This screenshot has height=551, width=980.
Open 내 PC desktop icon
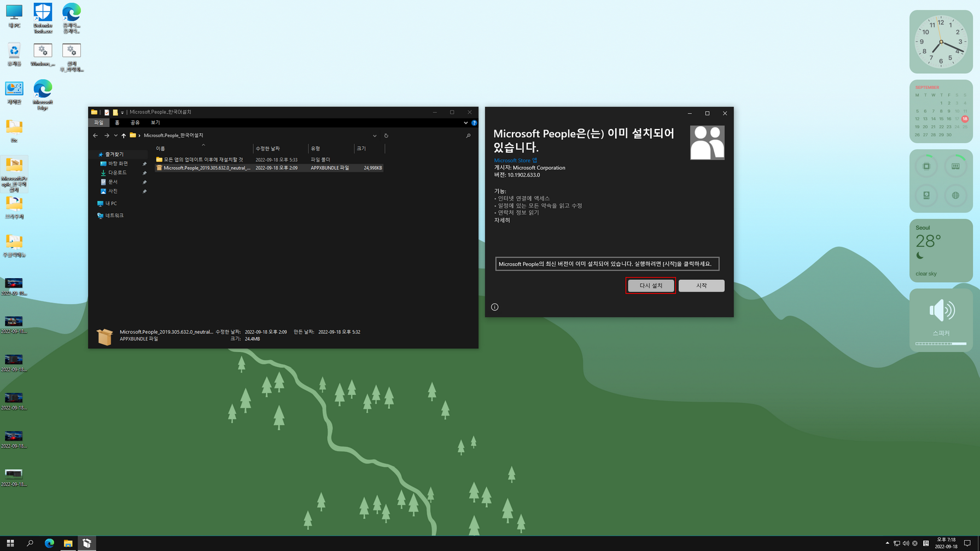[x=14, y=16]
